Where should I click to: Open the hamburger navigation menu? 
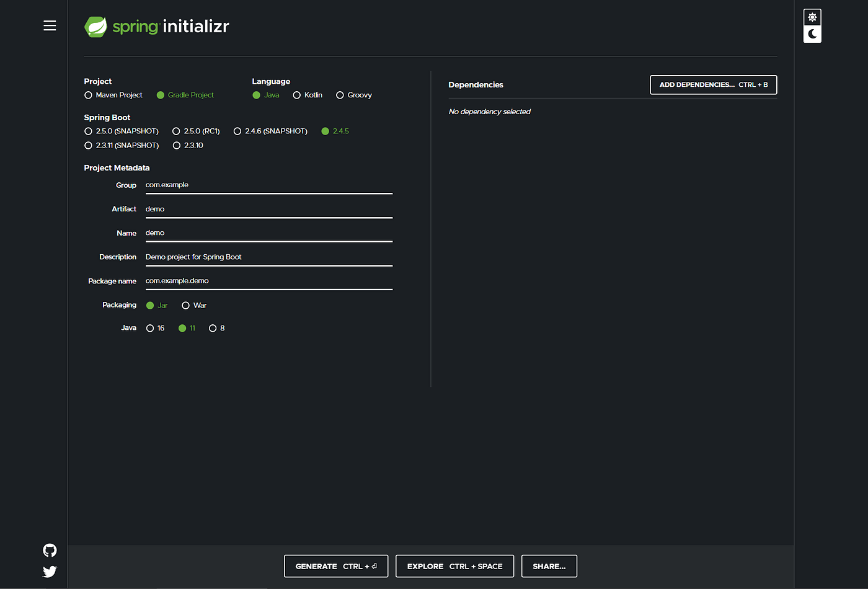coord(50,25)
